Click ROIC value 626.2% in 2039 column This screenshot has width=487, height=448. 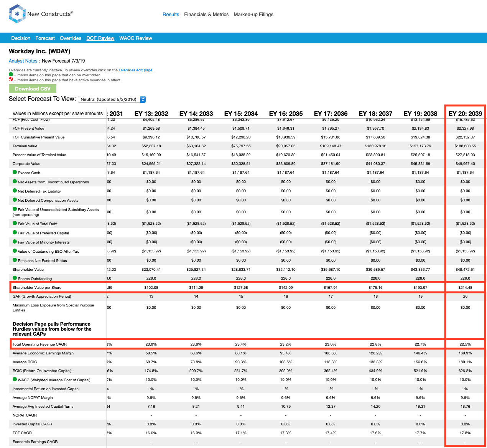point(465,371)
